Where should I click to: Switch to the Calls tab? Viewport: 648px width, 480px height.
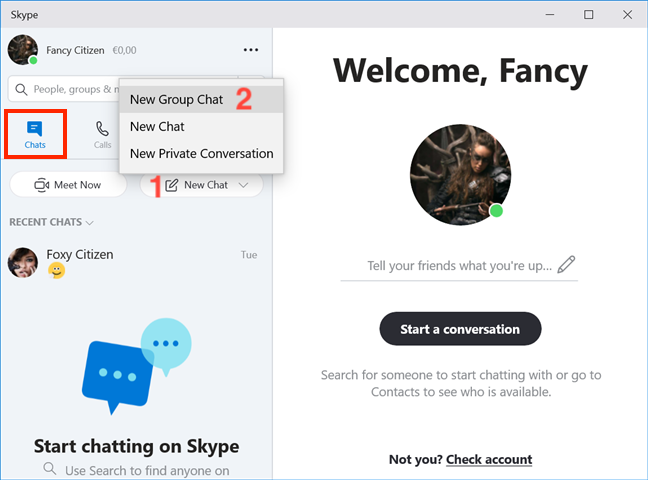point(102,134)
